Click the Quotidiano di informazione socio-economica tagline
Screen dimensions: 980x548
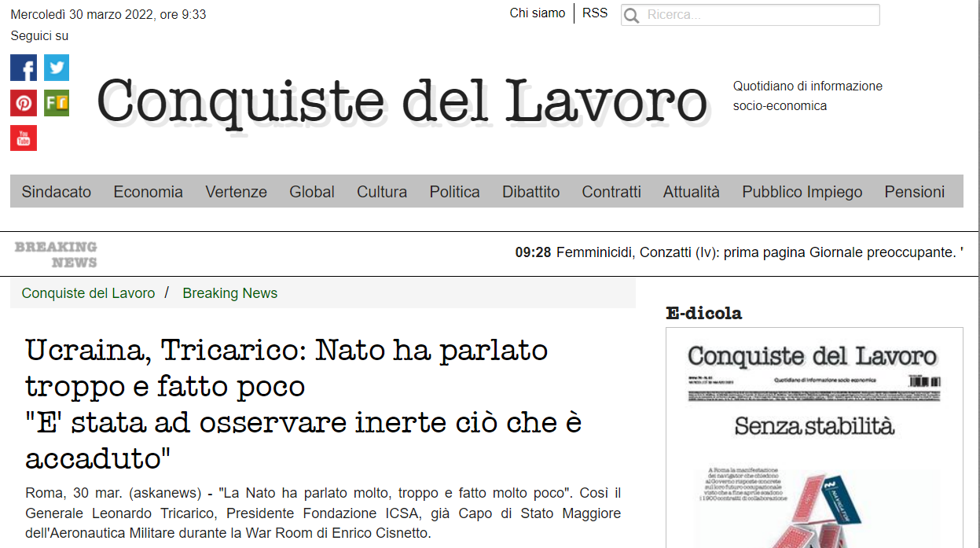pos(808,96)
